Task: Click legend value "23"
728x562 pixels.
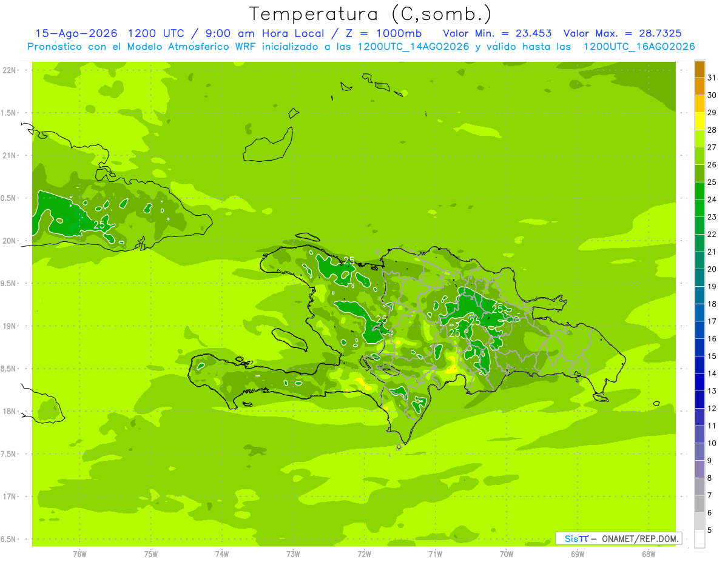Action: tap(712, 217)
